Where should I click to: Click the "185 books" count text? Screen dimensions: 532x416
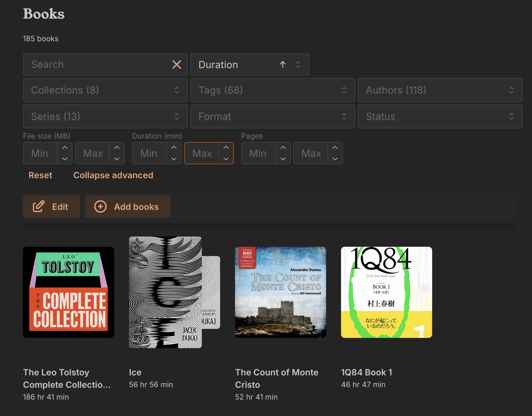tap(41, 39)
